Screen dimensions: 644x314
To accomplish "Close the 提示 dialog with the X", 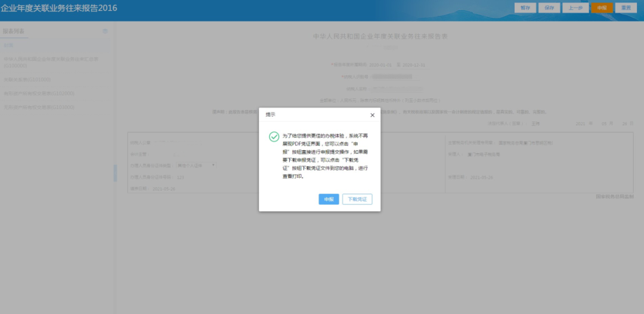I will pos(372,116).
